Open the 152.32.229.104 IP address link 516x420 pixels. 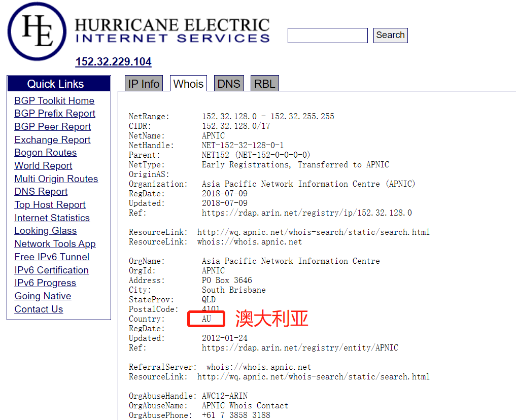click(x=113, y=61)
